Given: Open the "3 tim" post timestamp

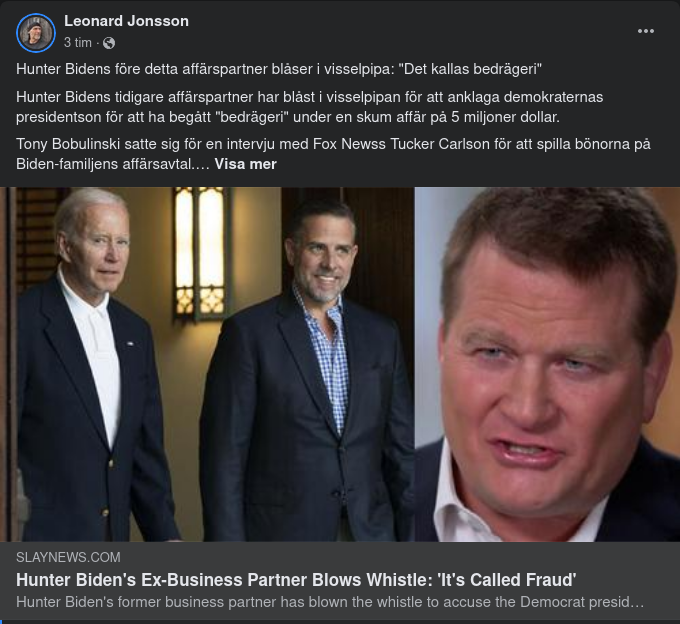Looking at the screenshot, I should (78, 43).
